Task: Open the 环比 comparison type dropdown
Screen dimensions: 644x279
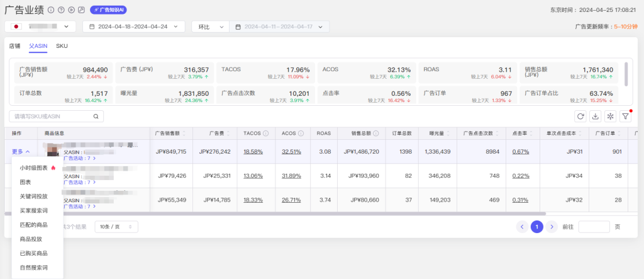Action: tap(210, 26)
